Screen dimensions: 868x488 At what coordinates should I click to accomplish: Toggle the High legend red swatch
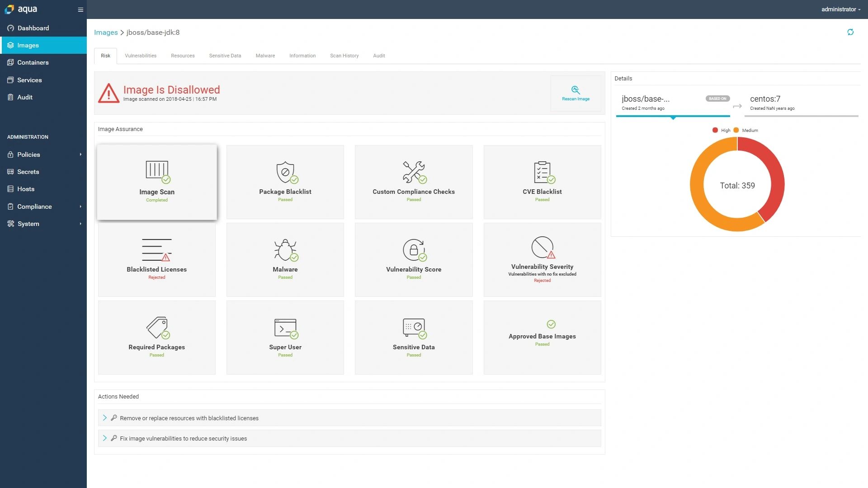click(715, 130)
